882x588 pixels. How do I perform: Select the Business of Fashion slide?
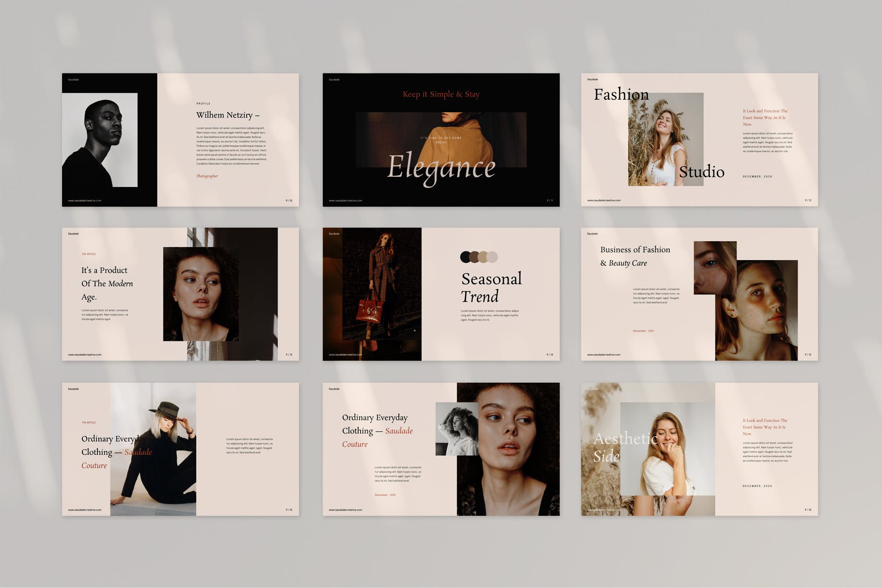point(699,294)
